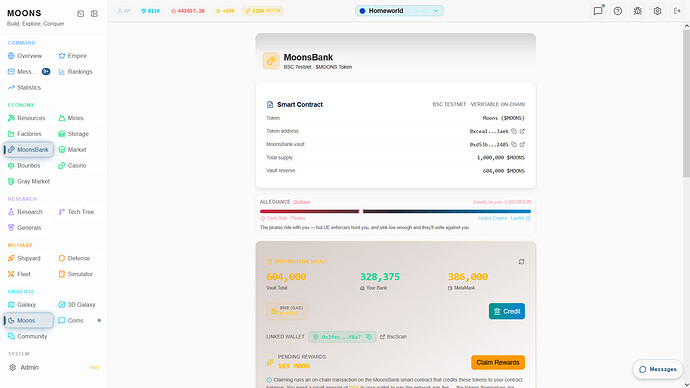Click the bug report icon
This screenshot has height=388, width=690.
(638, 11)
